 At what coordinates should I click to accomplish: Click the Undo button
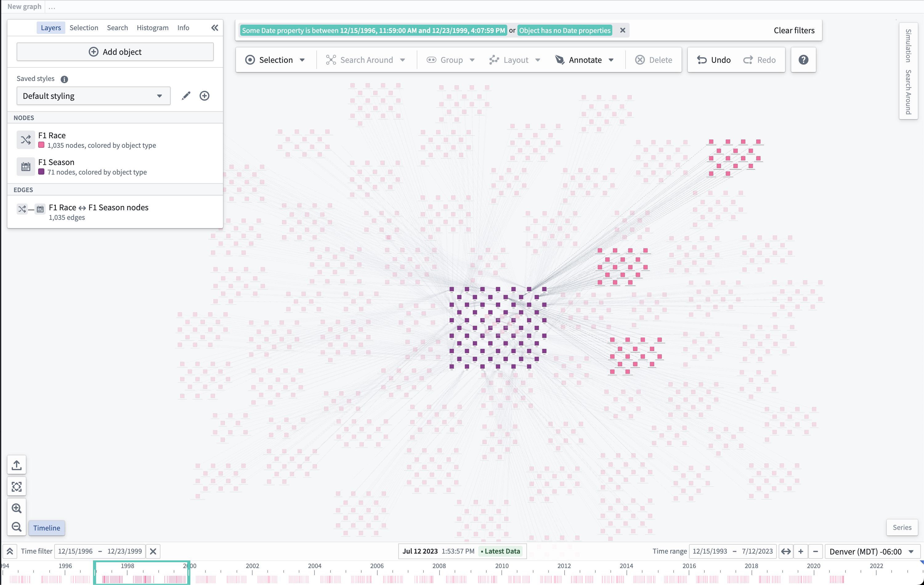(x=714, y=60)
